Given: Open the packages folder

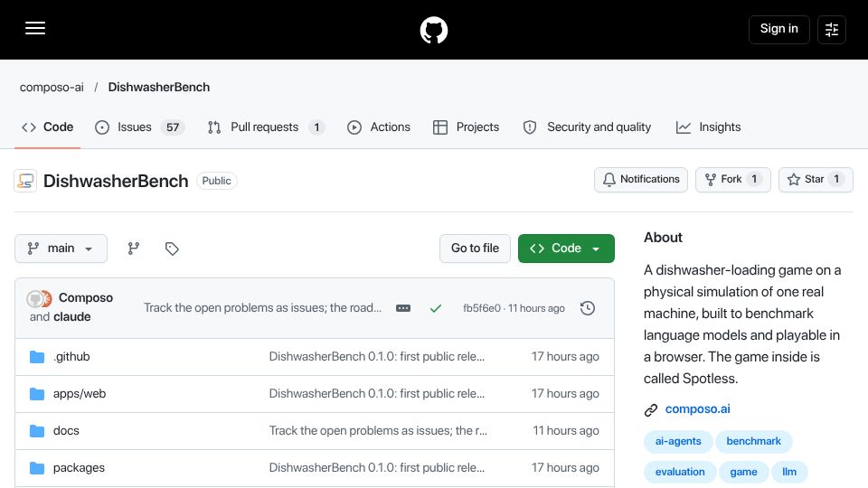Looking at the screenshot, I should point(79,468).
